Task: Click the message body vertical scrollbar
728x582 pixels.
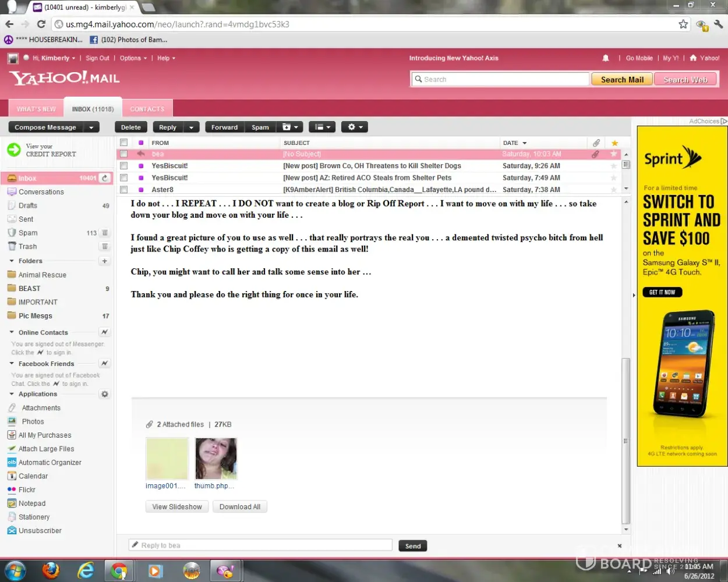Action: (626, 441)
